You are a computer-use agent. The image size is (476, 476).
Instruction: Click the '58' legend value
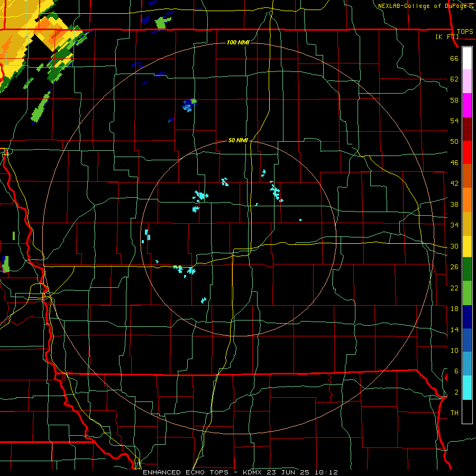[x=454, y=100]
